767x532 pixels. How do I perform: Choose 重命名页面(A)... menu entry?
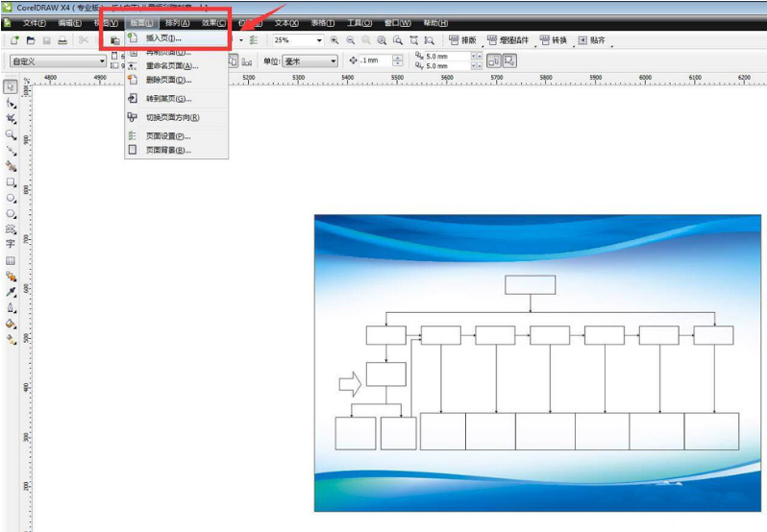(177, 66)
